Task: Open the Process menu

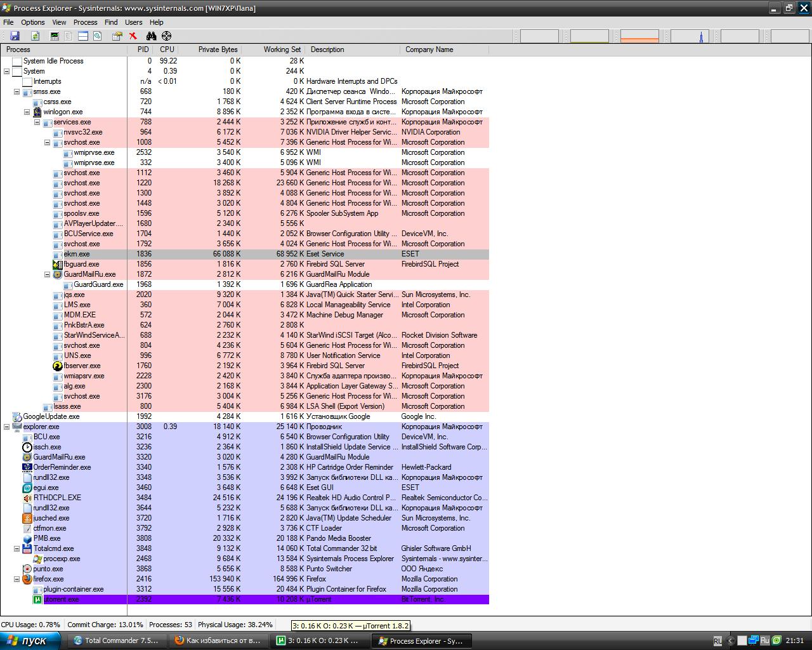Action: [85, 22]
